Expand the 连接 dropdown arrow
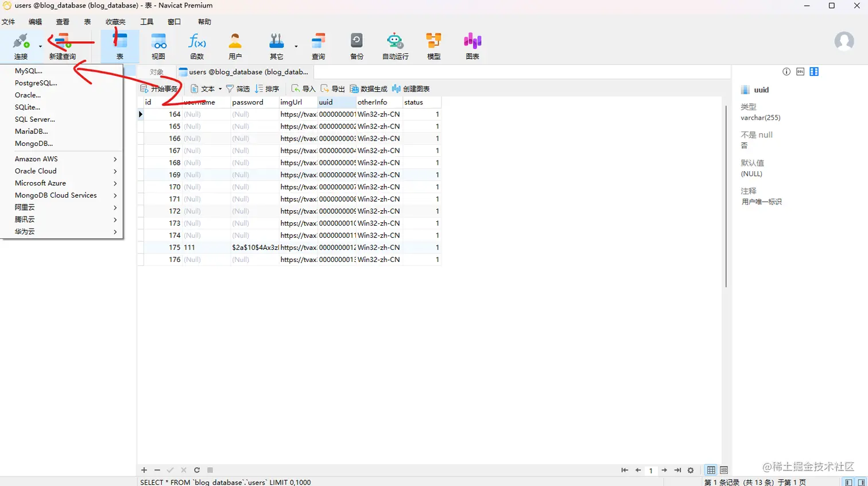Screen dimensions: 868x486 (x=40, y=46)
